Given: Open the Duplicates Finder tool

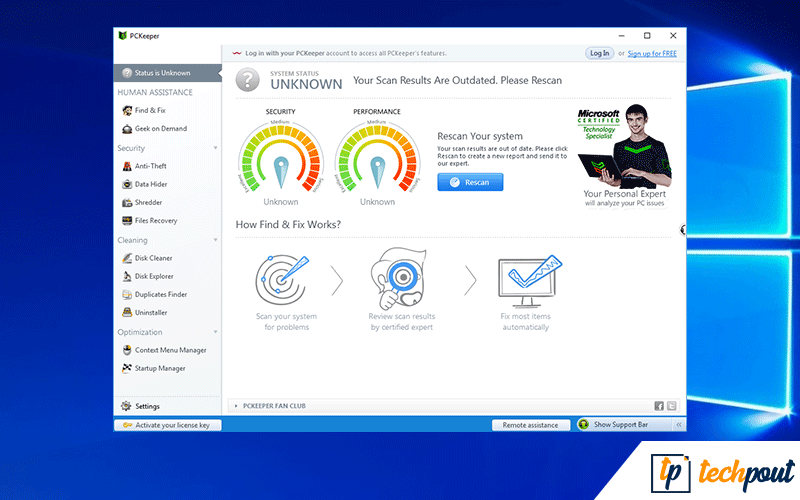Looking at the screenshot, I should (x=160, y=294).
